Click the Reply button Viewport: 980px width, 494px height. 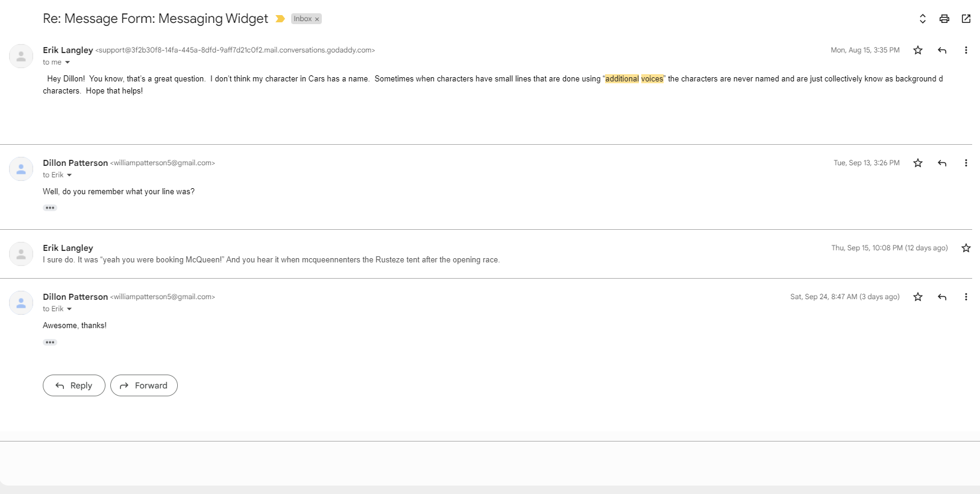click(x=74, y=385)
